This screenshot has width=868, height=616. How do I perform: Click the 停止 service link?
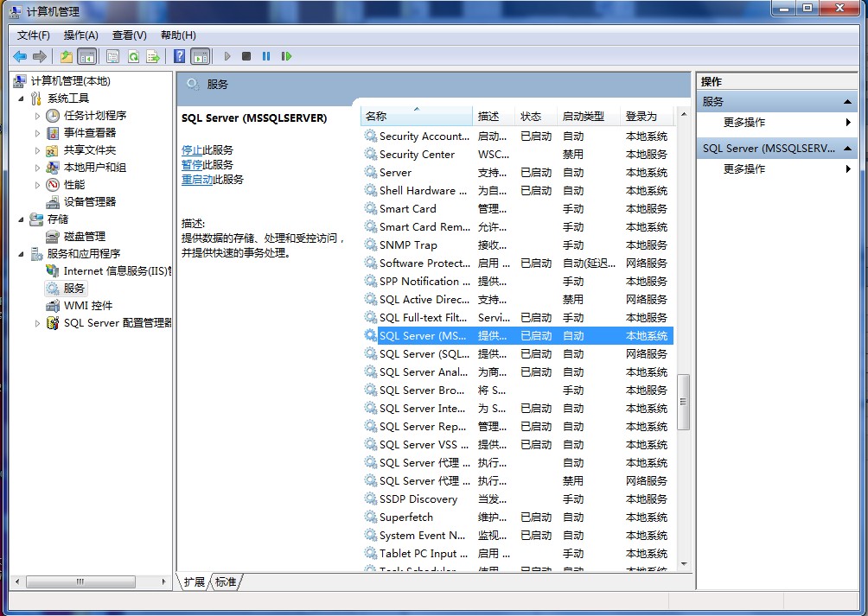click(x=192, y=149)
